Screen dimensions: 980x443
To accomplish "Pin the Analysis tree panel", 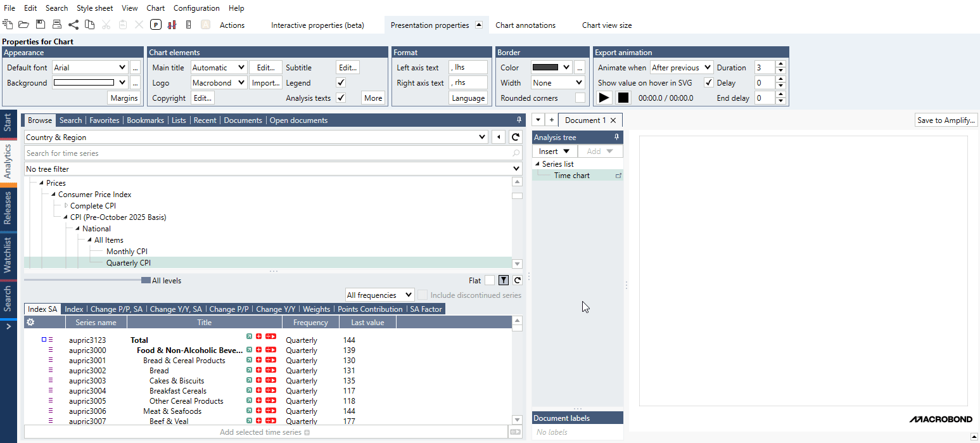I will pos(616,138).
